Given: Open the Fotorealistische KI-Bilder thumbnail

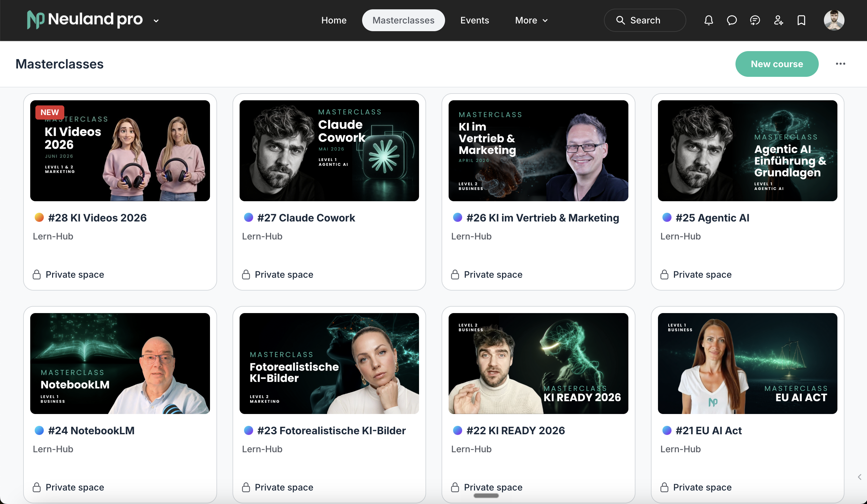Looking at the screenshot, I should click(x=329, y=364).
